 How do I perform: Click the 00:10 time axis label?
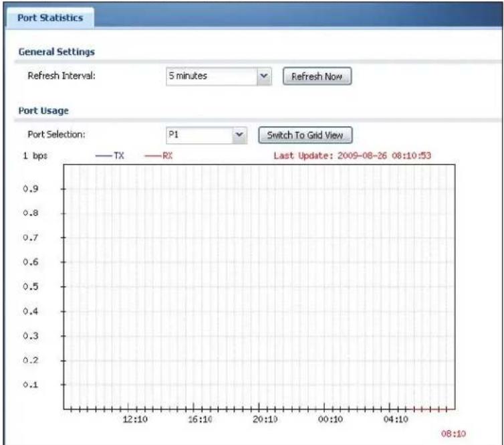(x=330, y=420)
